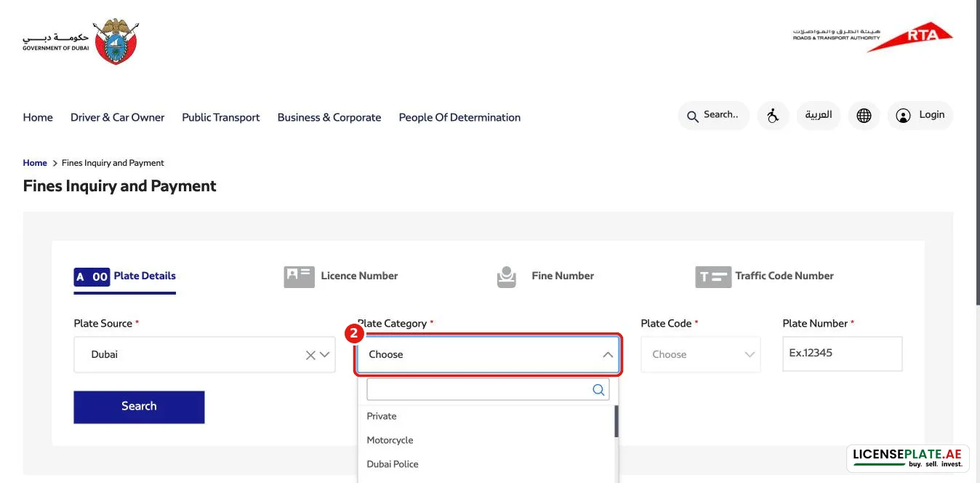Click the Login user avatar icon
This screenshot has width=980, height=483.
[903, 116]
